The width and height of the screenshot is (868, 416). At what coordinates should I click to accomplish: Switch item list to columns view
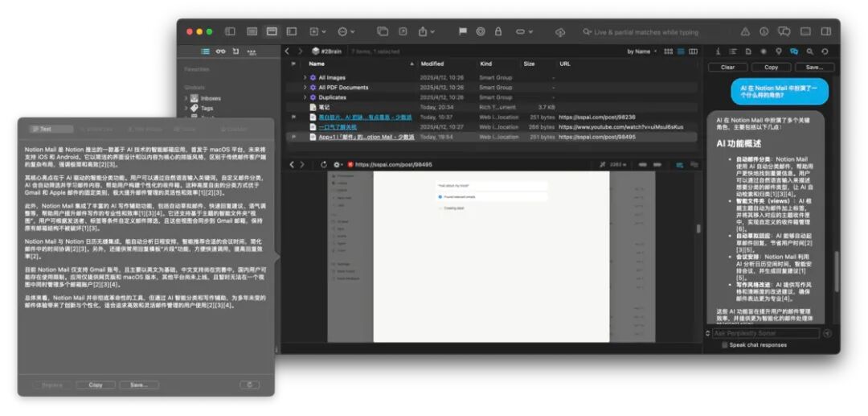pyautogui.click(x=693, y=51)
